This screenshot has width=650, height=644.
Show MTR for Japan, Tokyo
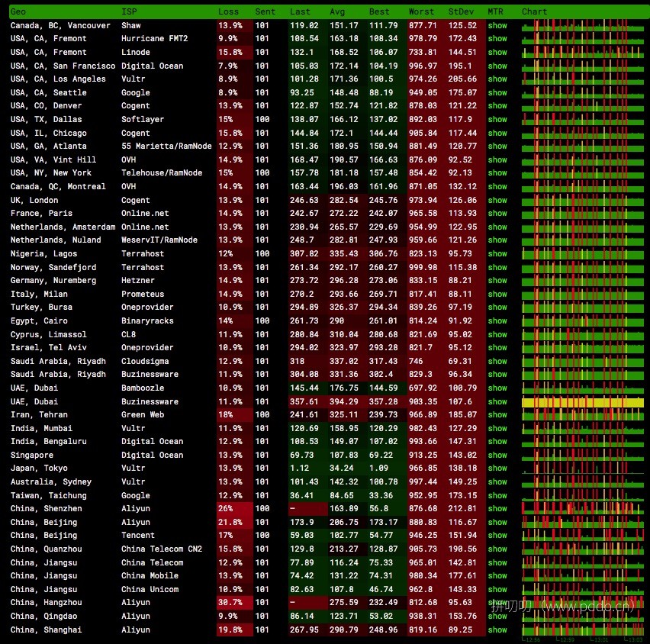click(x=497, y=469)
